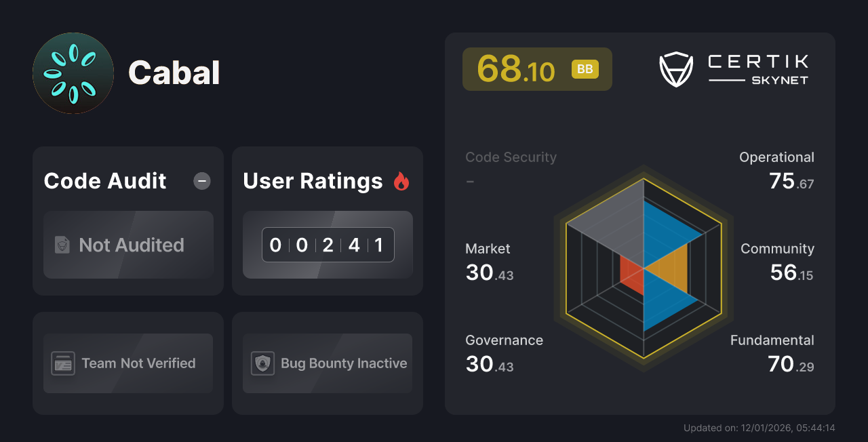Click the Team Not Verified badge icon
Viewport: 868px width, 442px height.
click(x=64, y=363)
